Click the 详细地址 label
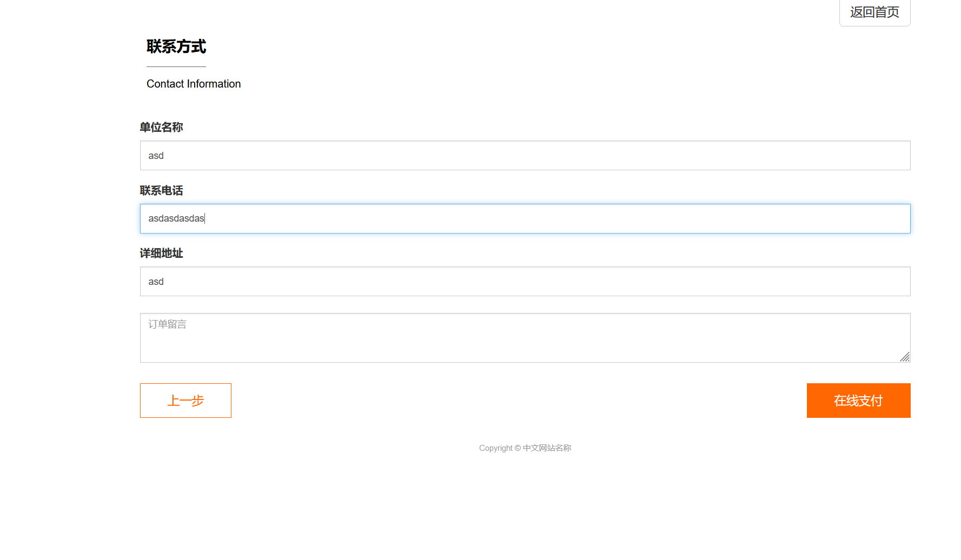 tap(161, 253)
